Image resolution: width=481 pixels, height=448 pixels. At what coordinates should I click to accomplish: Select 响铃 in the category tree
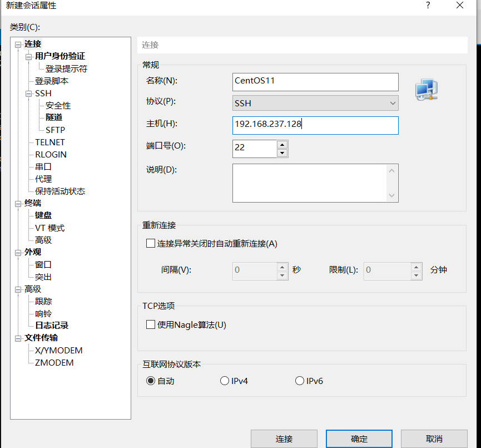click(43, 313)
